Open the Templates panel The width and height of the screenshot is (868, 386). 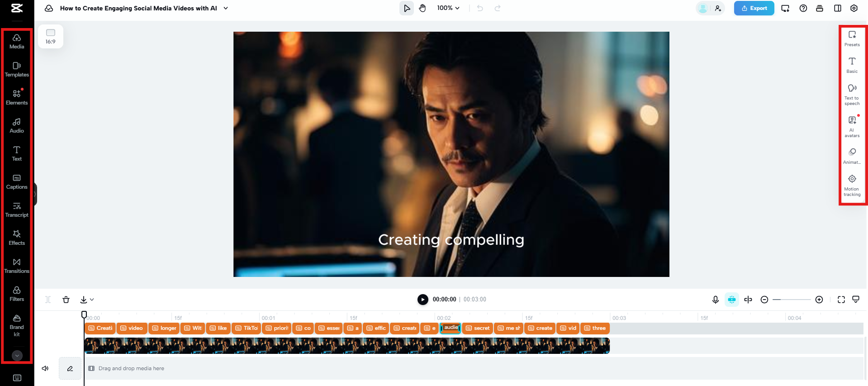[17, 70]
